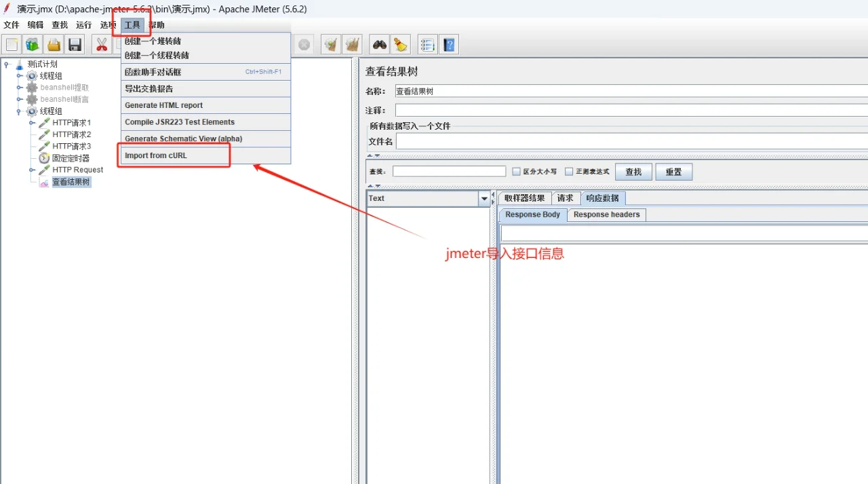Viewport: 868px width, 484px height.
Task: Open the 编辑 menu
Action: 35,25
